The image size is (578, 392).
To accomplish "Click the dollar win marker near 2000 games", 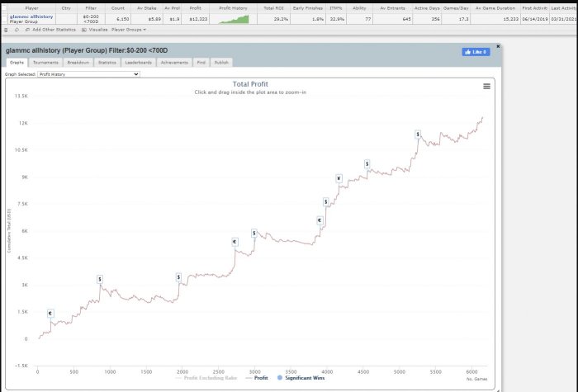I will click(x=178, y=277).
